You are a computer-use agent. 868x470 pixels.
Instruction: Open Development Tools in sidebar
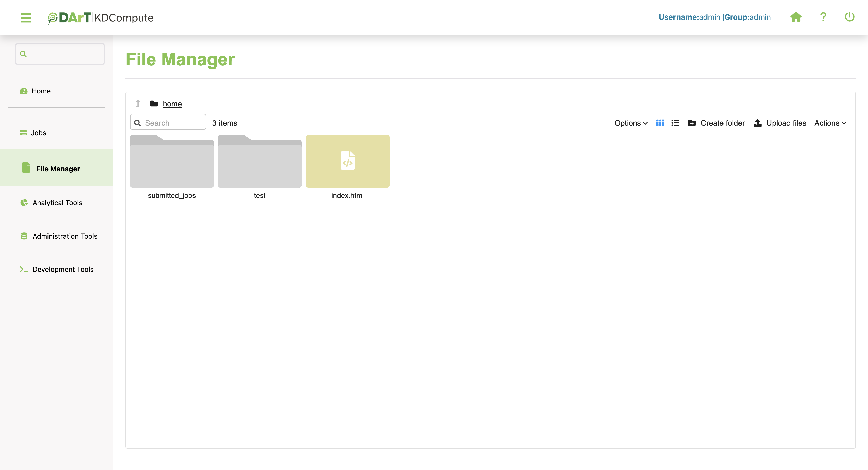point(63,269)
